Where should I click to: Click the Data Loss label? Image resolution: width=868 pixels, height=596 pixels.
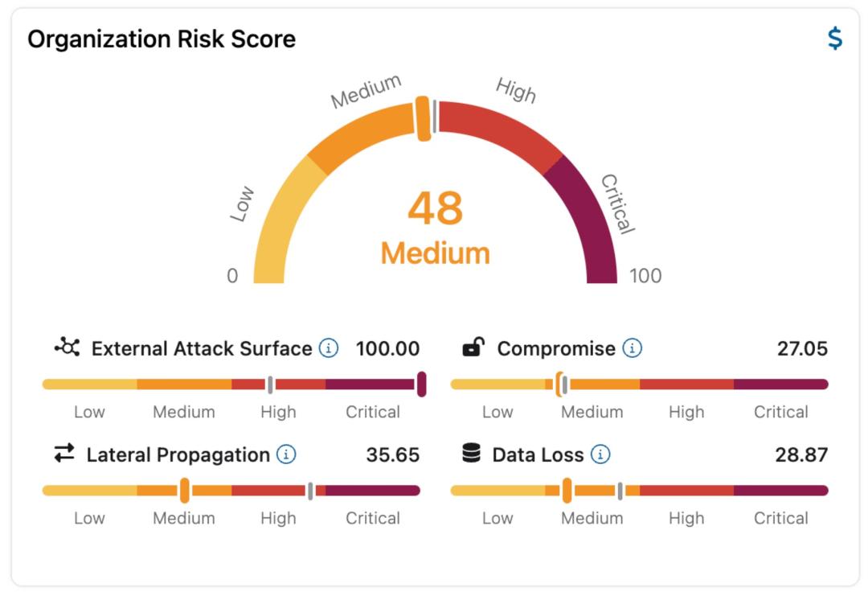point(538,454)
